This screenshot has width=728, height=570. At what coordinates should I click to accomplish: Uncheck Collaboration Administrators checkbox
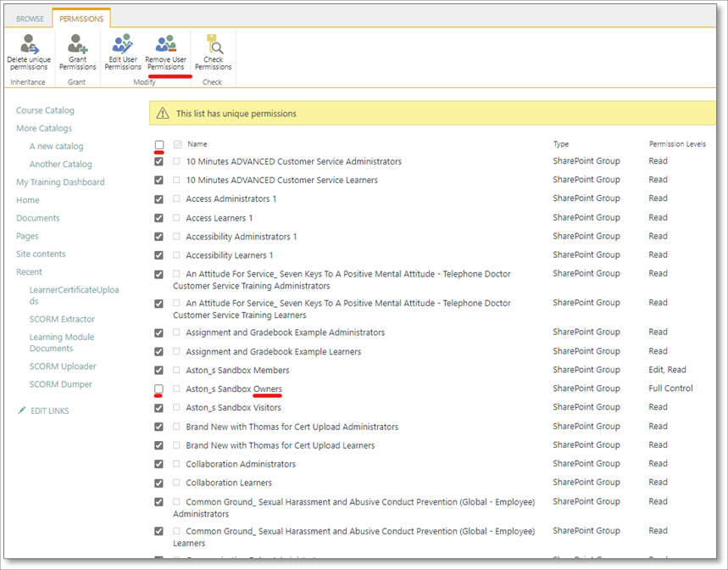(158, 464)
